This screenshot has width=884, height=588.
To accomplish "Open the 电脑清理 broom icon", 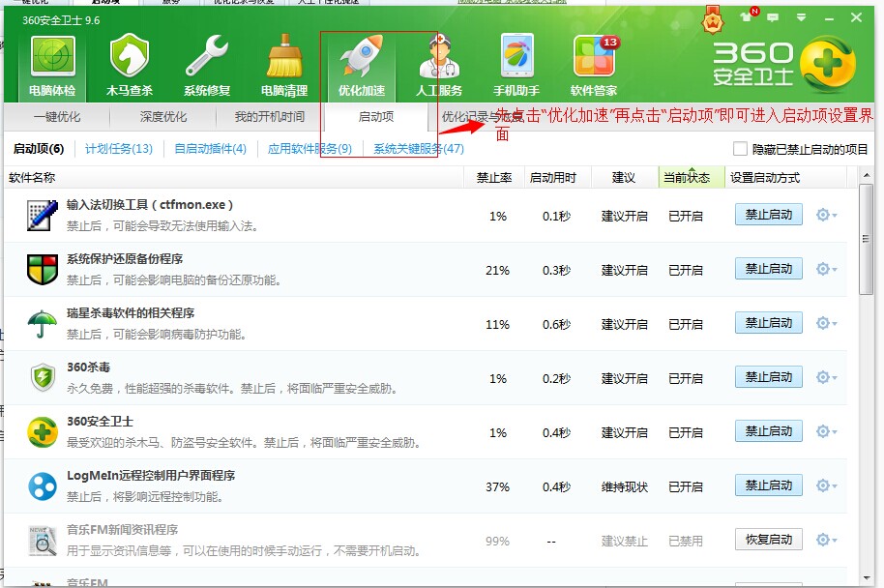I will coord(284,65).
